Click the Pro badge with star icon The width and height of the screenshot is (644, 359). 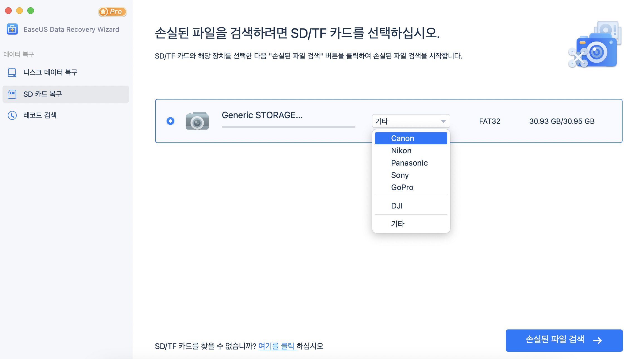point(112,12)
